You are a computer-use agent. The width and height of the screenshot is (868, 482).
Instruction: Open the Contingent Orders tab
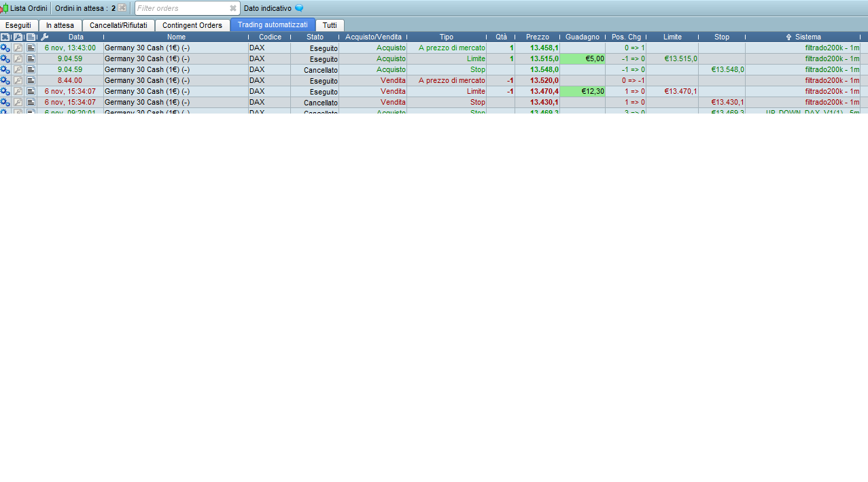192,25
